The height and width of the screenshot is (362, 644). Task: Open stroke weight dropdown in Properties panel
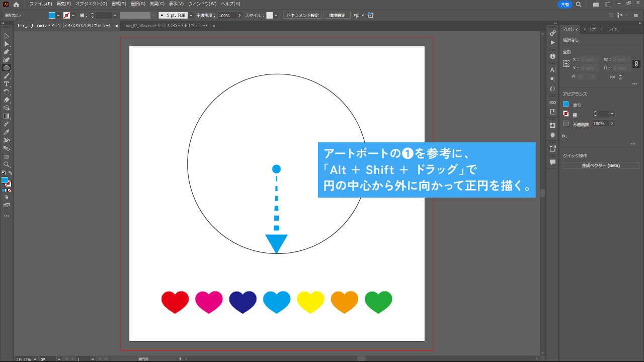pyautogui.click(x=612, y=114)
